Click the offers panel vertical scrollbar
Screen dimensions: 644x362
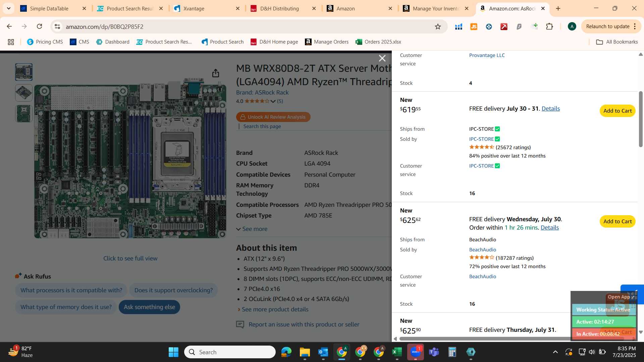641,119
